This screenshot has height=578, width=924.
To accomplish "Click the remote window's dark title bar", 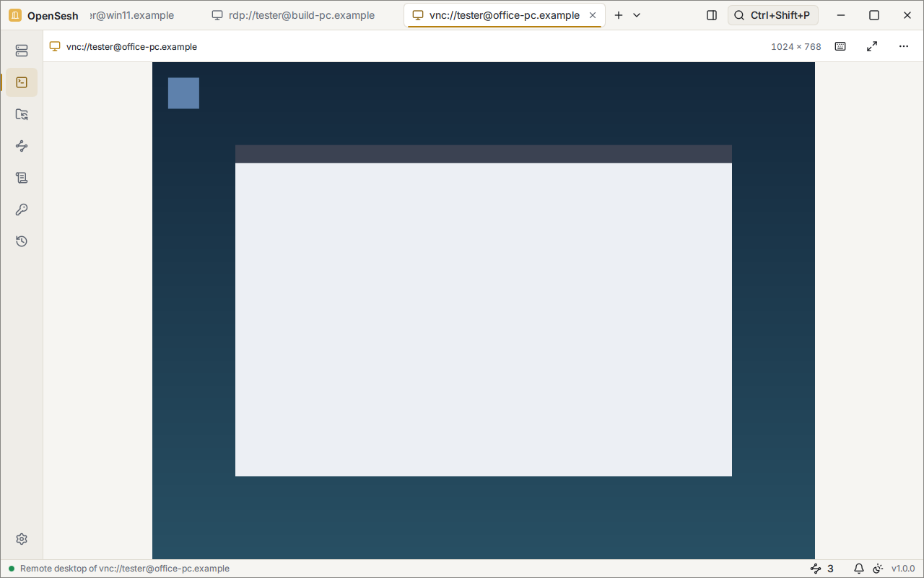I will (x=484, y=154).
